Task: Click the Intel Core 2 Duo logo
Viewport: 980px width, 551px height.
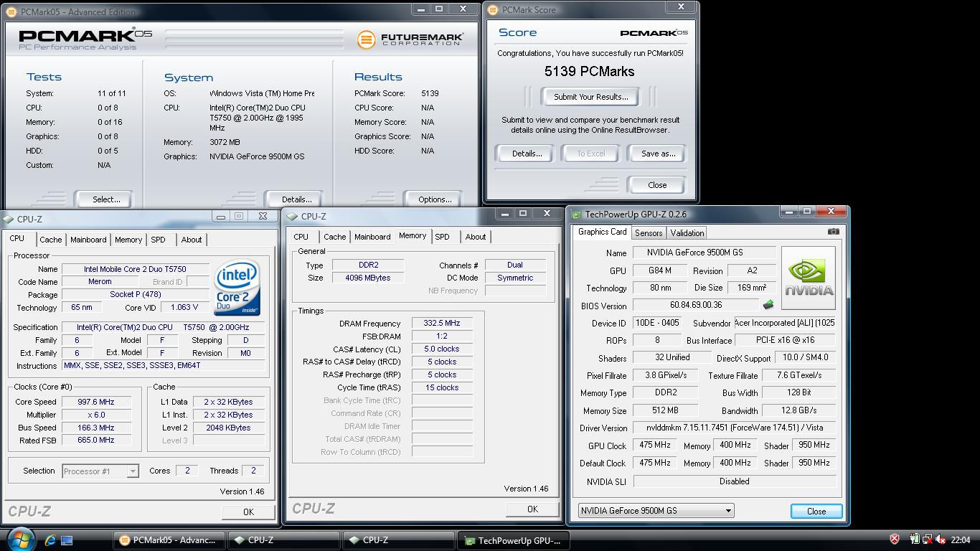Action: tap(237, 288)
